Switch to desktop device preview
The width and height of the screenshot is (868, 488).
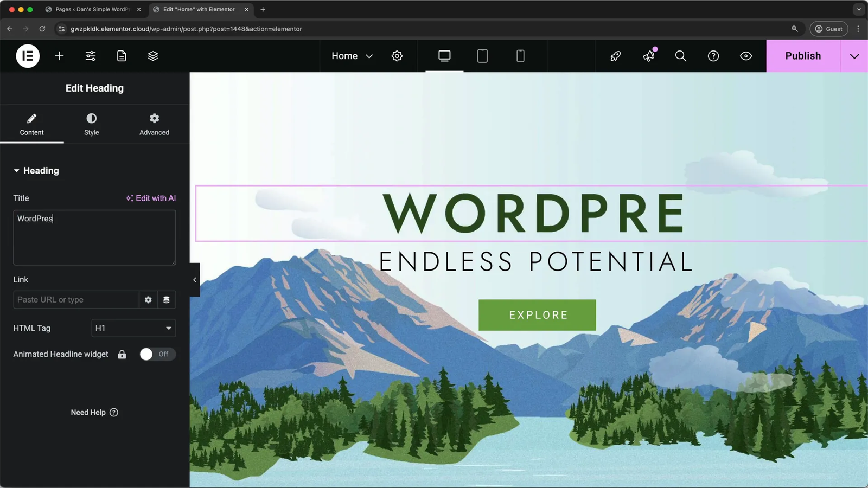444,56
